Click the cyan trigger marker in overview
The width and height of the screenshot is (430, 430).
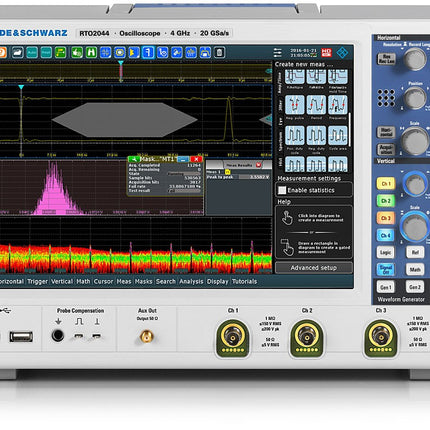click(x=120, y=63)
